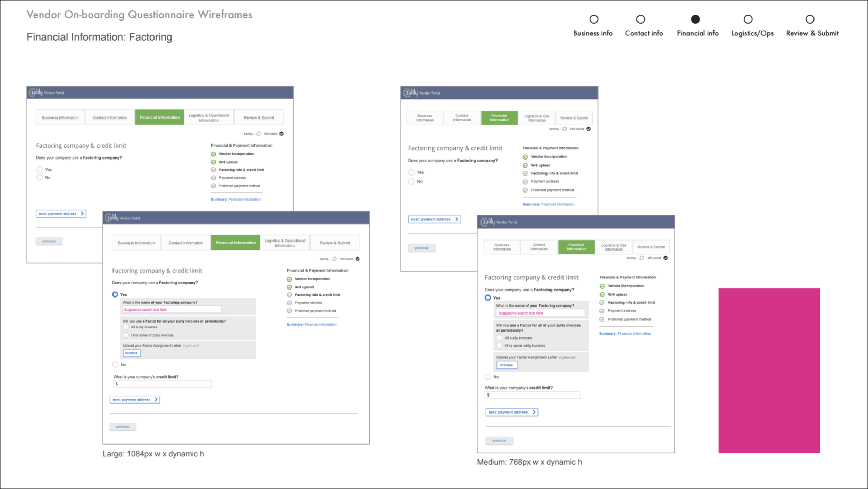Click Suggestive search text field in large wireframe
Image resolution: width=868 pixels, height=489 pixels.
[172, 309]
